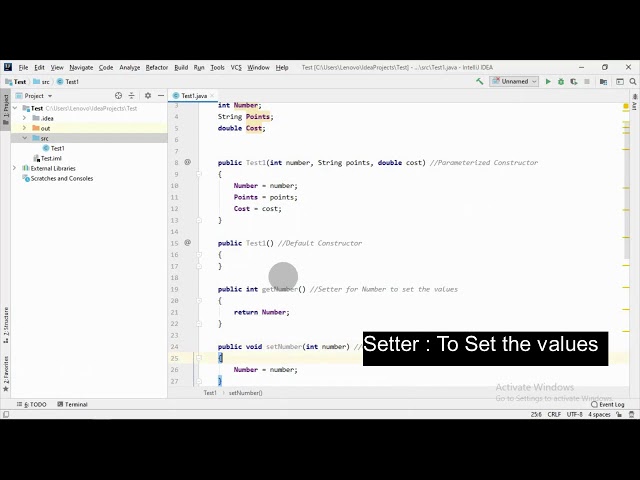Expand the out folder
The height and width of the screenshot is (480, 640).
[x=24, y=128]
